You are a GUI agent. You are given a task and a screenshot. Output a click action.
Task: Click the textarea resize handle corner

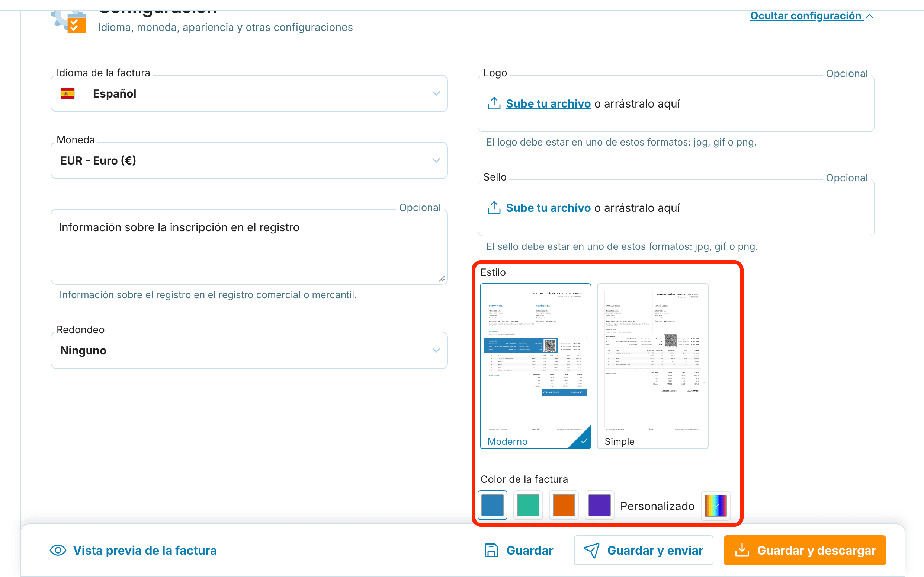coord(442,279)
